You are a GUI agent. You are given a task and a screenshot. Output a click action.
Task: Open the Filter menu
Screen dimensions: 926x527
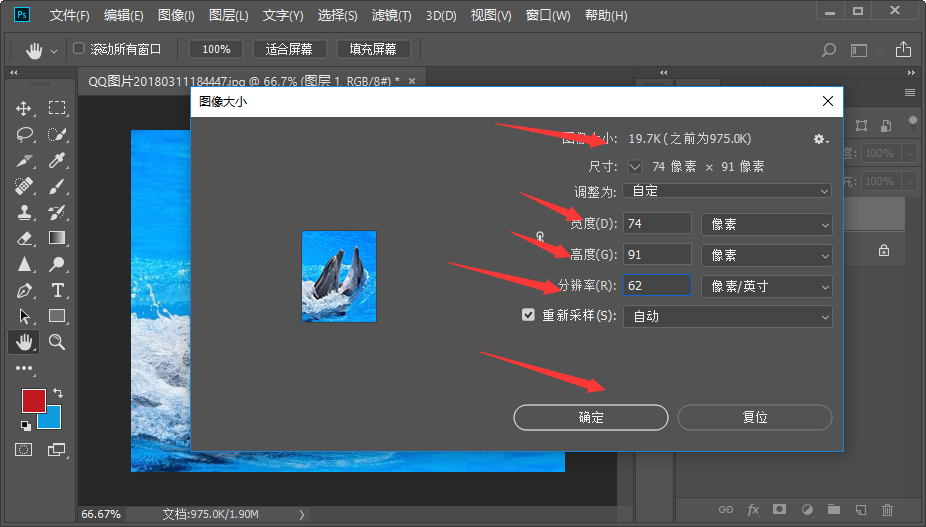click(392, 15)
